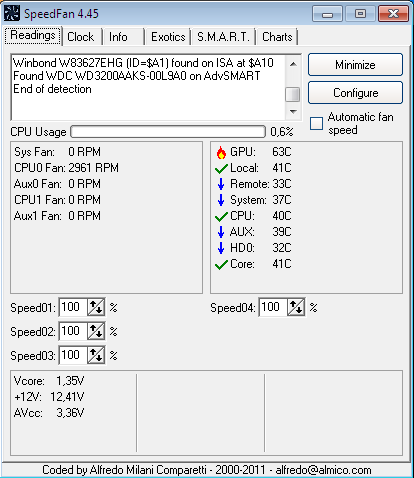Click the green checkmark beside Core temperature
Screen dimensions: 414x478
click(221, 265)
